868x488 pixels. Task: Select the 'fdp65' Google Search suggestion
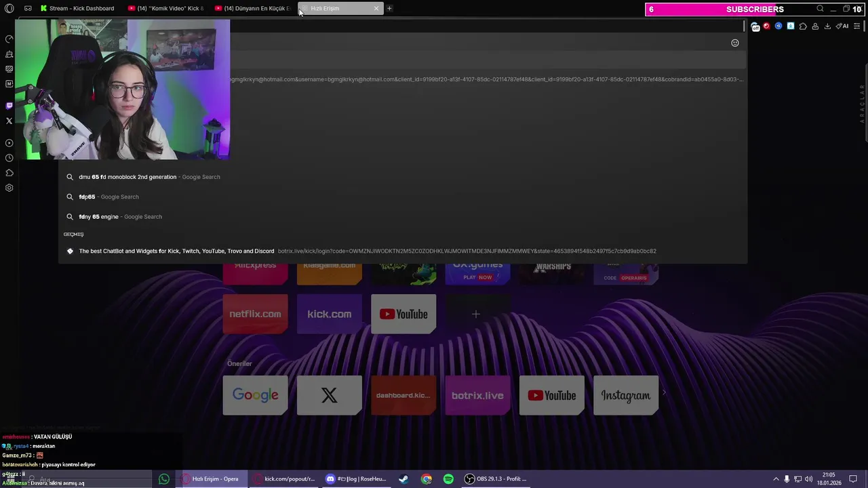[x=403, y=197]
